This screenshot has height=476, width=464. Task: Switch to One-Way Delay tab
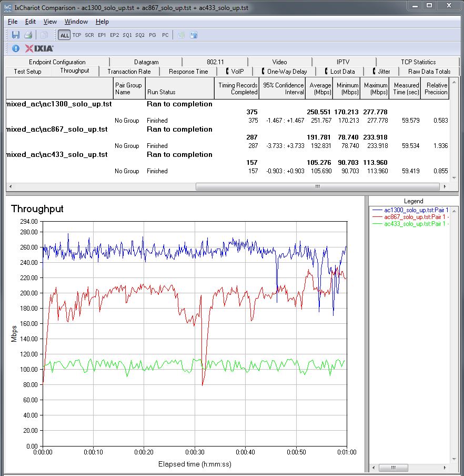pos(285,72)
